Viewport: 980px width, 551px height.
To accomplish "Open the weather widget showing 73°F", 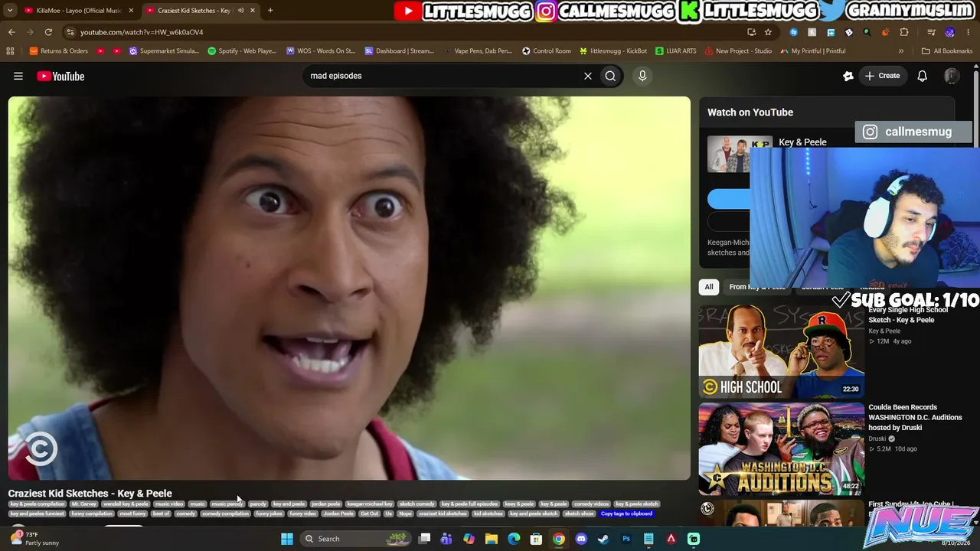I will [34, 539].
